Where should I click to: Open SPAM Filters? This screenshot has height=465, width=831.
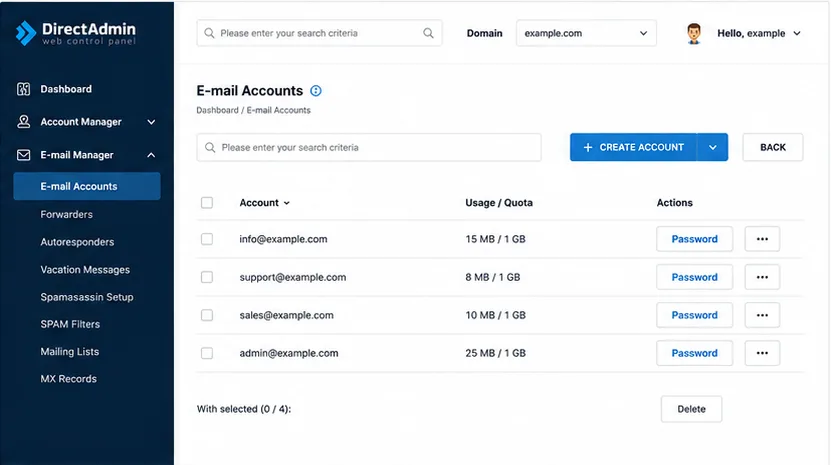70,324
